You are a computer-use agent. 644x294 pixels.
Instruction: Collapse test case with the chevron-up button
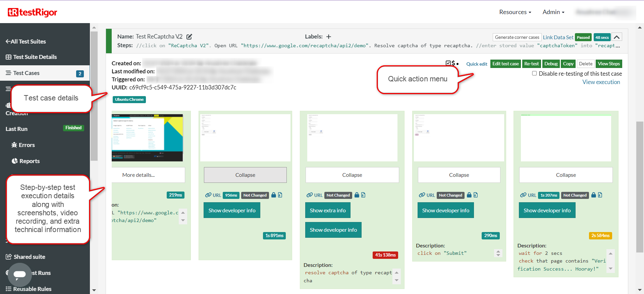tap(616, 37)
